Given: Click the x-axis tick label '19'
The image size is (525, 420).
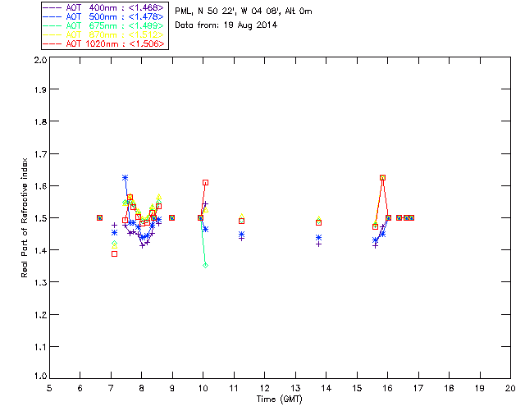Looking at the screenshot, I should [480, 388].
